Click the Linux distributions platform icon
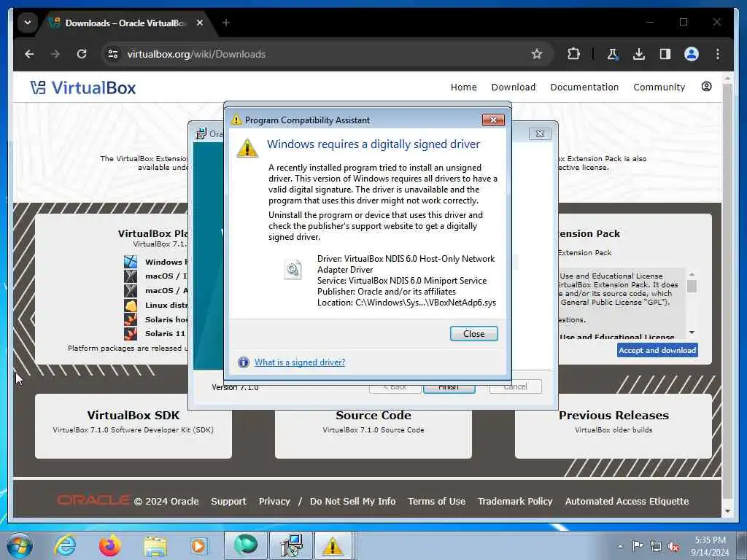747x560 pixels. 131,305
